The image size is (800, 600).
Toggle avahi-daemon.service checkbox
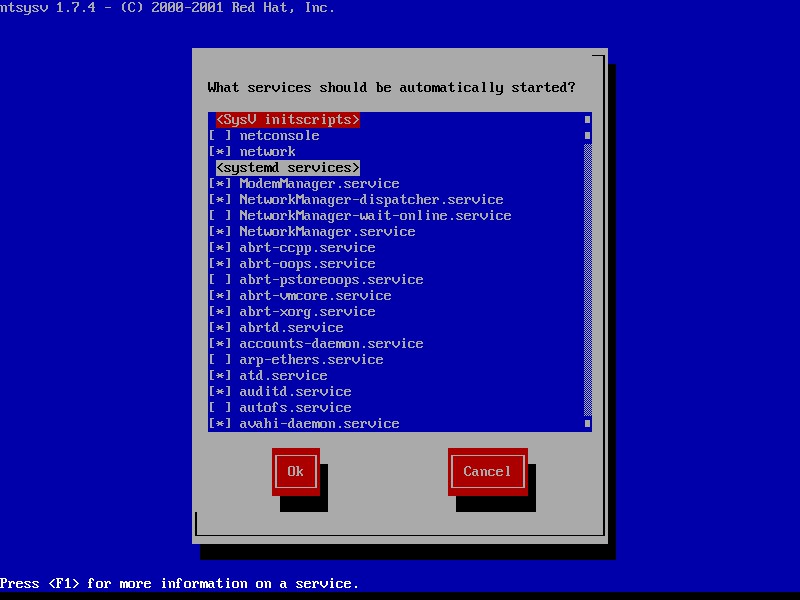pyautogui.click(x=220, y=423)
